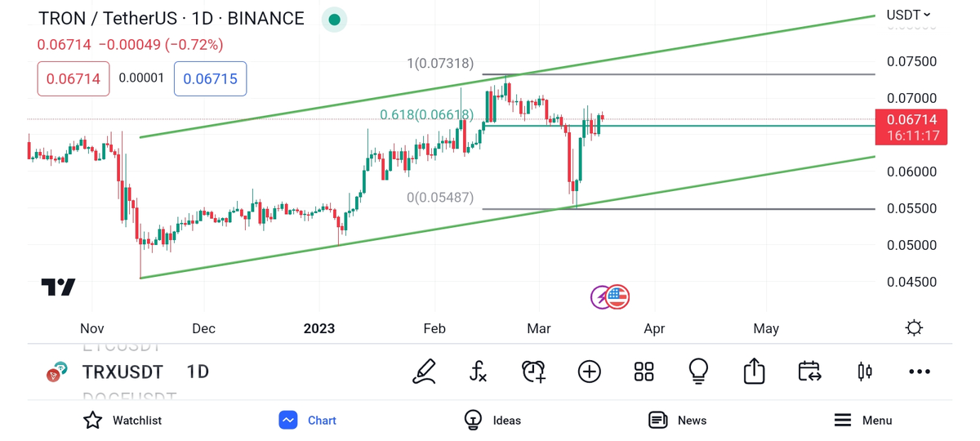Screen dimensions: 980x441
Task: Open the drawing tools pencil icon
Action: coord(424,372)
